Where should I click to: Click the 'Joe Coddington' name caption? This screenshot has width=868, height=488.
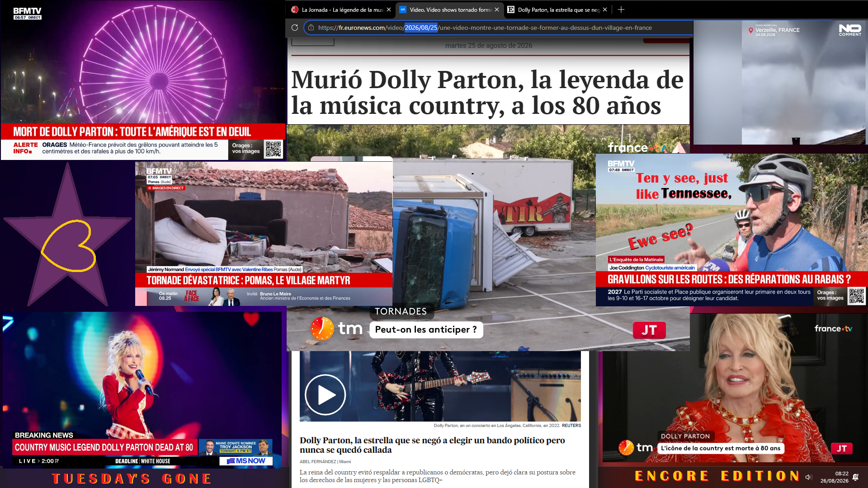pyautogui.click(x=652, y=267)
